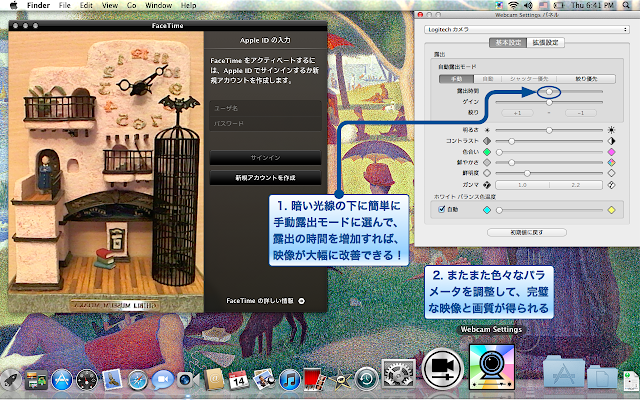The width and height of the screenshot is (640, 400).
Task: Open iChat blue bubble icon in Dock
Action: point(163,380)
